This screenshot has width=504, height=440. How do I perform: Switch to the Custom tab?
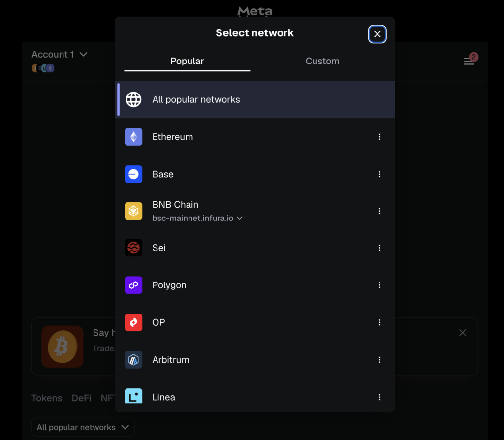point(322,61)
